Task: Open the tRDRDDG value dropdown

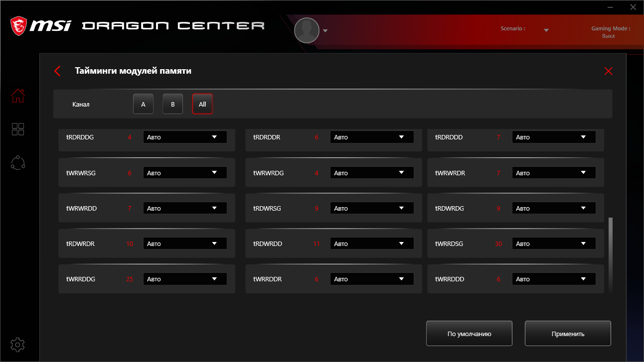Action: [x=185, y=137]
